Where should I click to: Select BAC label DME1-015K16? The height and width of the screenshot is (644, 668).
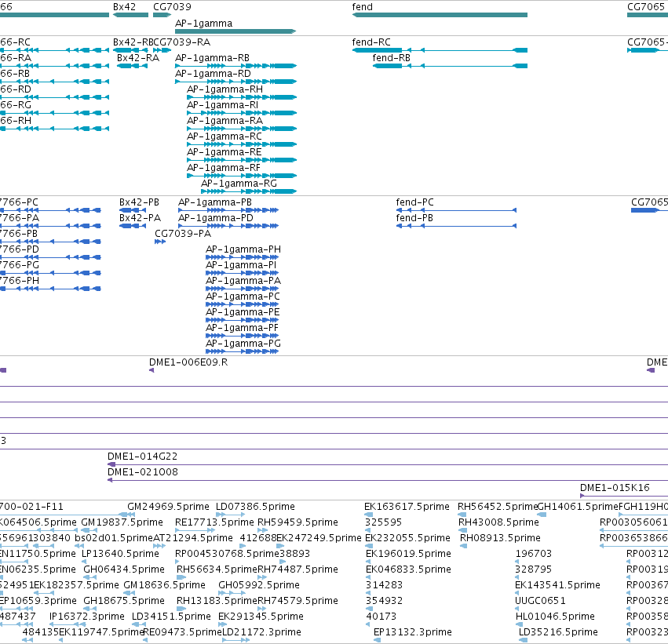tap(615, 488)
